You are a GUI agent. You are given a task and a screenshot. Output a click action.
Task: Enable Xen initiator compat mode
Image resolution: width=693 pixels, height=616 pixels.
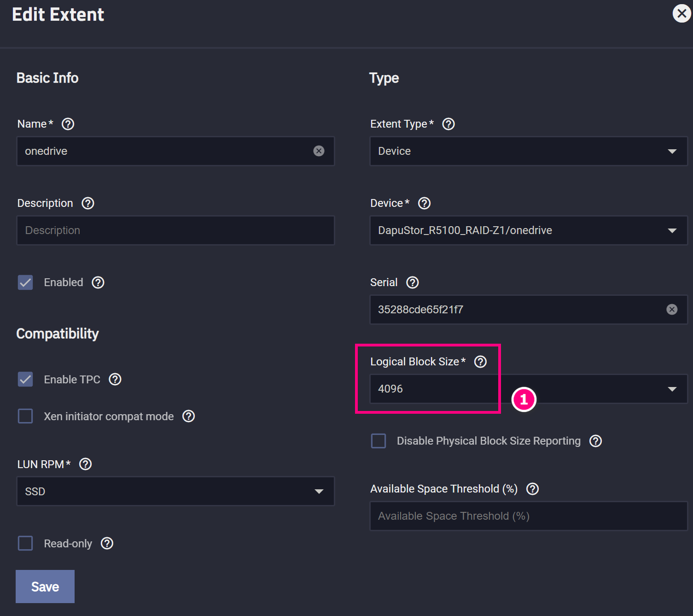(x=25, y=416)
